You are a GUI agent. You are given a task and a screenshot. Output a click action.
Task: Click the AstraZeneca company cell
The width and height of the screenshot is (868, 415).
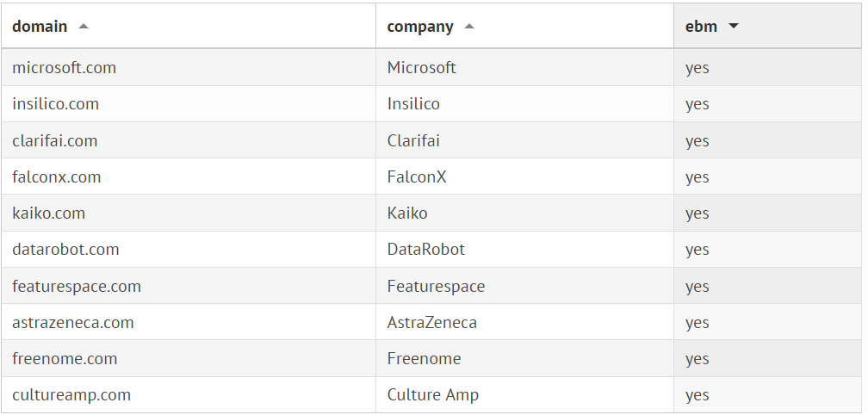(x=432, y=323)
